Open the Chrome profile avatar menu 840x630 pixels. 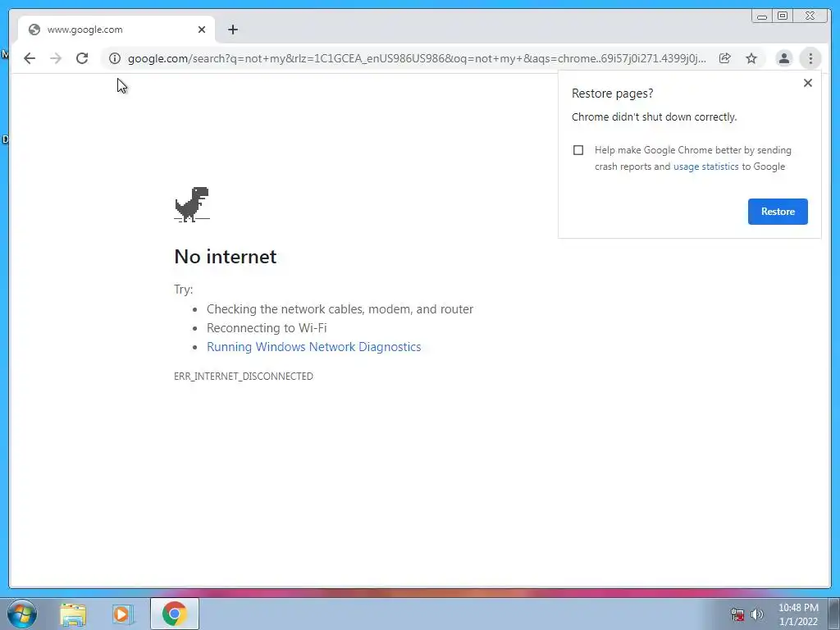tap(783, 58)
